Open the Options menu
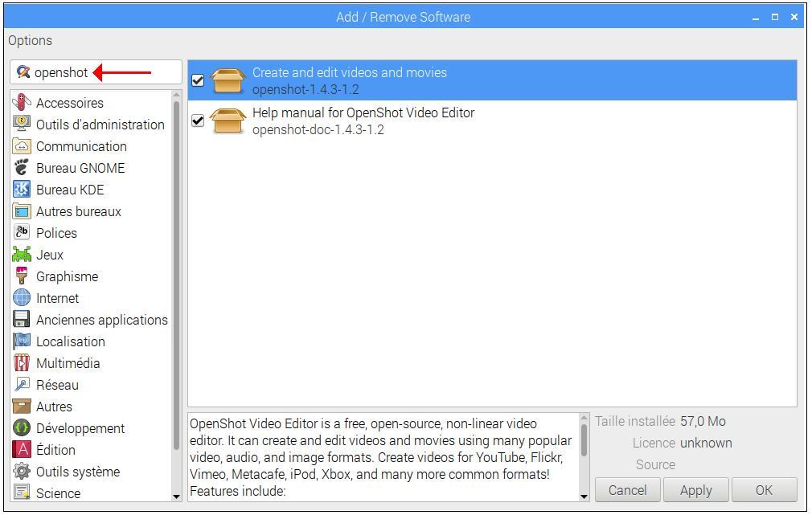Viewport: 812px width, 515px height. point(30,40)
